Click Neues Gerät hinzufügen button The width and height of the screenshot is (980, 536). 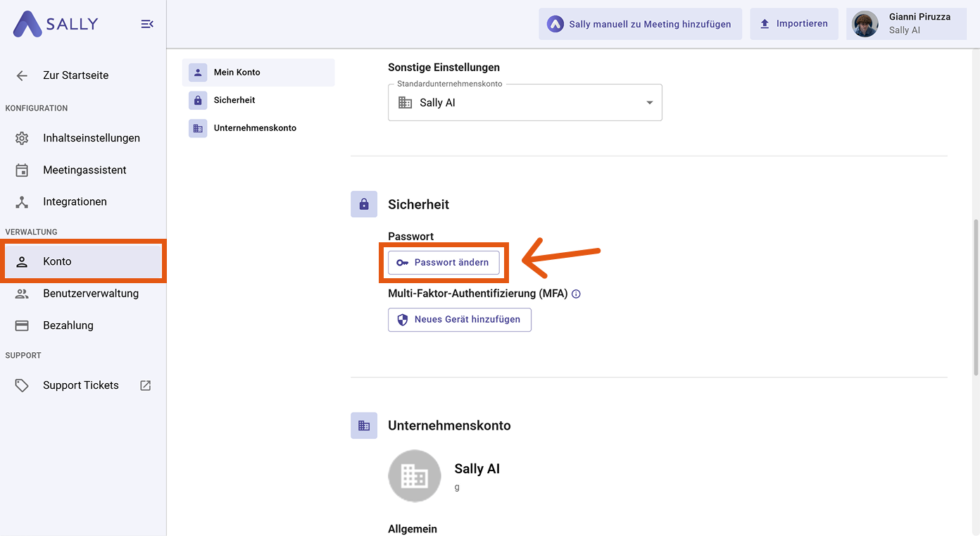pyautogui.click(x=460, y=320)
